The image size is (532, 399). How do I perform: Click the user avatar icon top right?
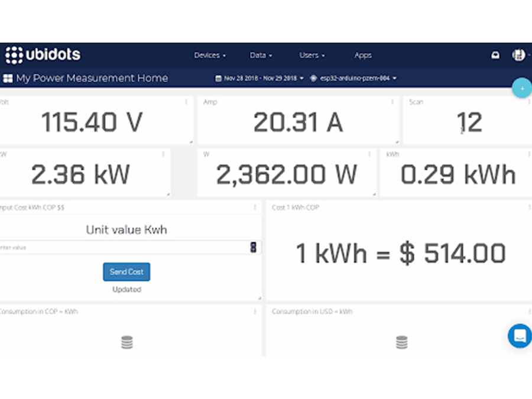517,55
